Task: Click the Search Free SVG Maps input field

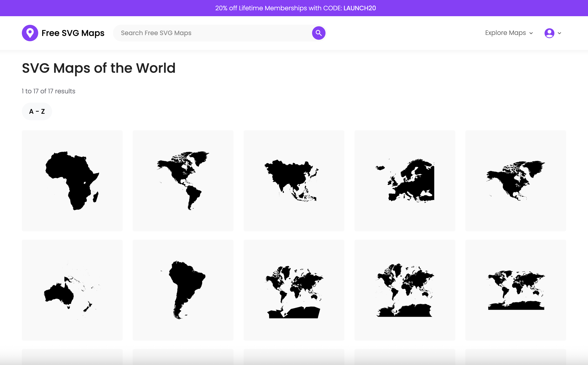Action: tap(212, 33)
